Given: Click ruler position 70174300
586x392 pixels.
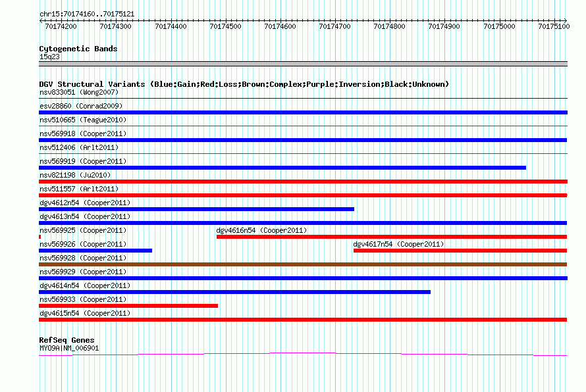Looking at the screenshot, I should (x=115, y=26).
